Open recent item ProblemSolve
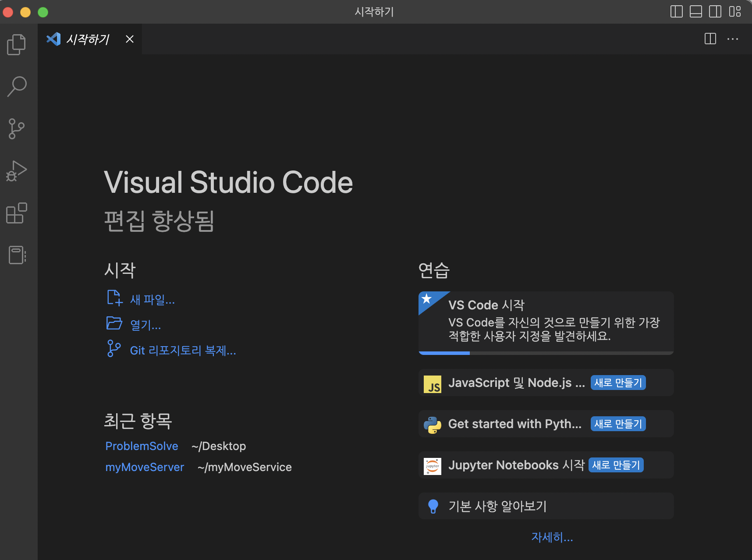The image size is (752, 560). click(x=142, y=446)
